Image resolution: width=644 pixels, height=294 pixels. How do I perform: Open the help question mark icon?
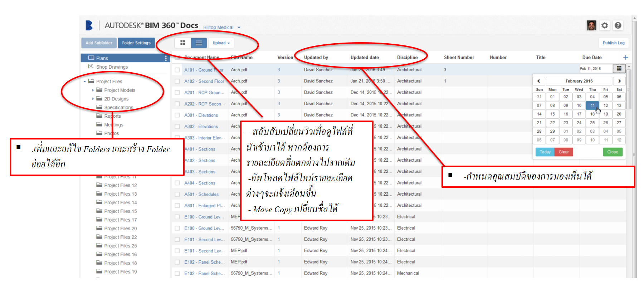click(x=618, y=25)
